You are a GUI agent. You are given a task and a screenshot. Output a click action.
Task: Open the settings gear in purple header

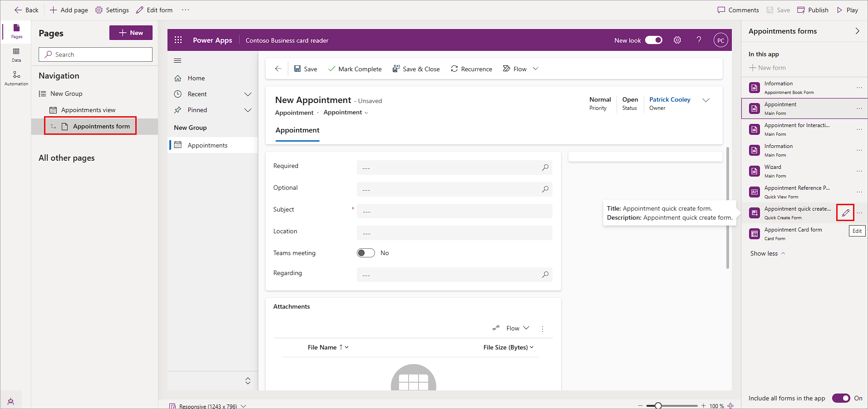pos(677,40)
